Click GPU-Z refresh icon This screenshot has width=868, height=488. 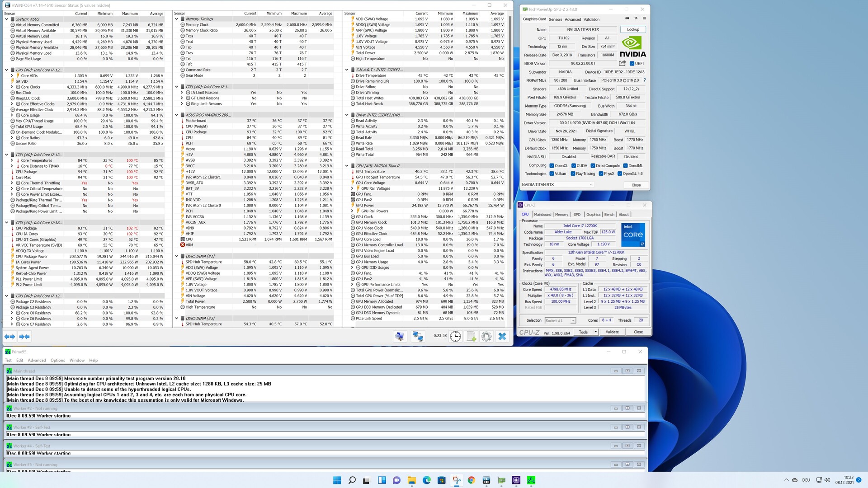pos(636,19)
